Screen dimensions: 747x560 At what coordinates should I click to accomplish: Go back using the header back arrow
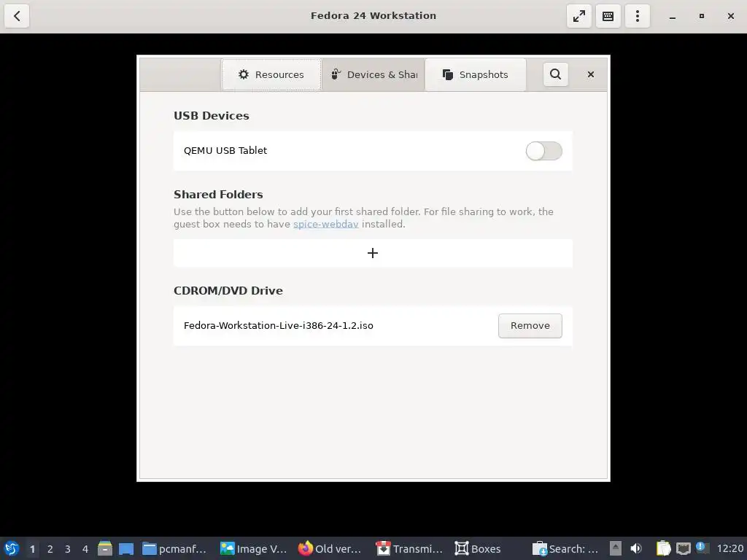click(17, 16)
